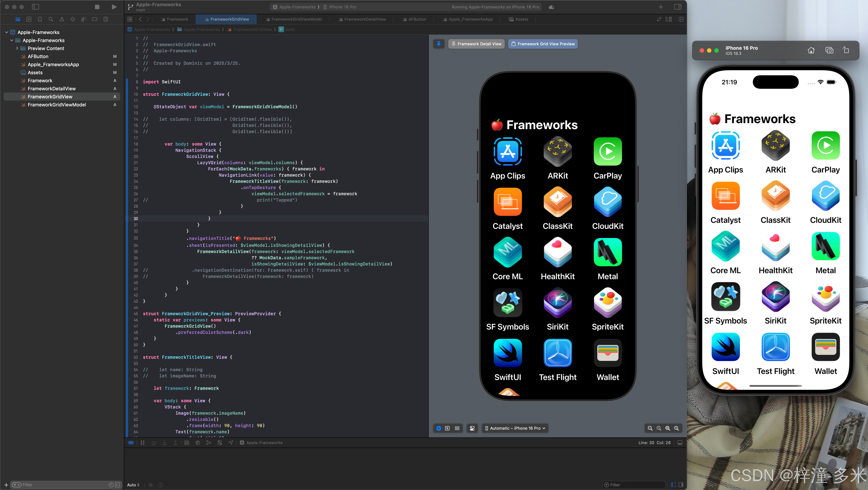Pin the preview with pin icon
This screenshot has height=490, width=868.
[x=438, y=44]
